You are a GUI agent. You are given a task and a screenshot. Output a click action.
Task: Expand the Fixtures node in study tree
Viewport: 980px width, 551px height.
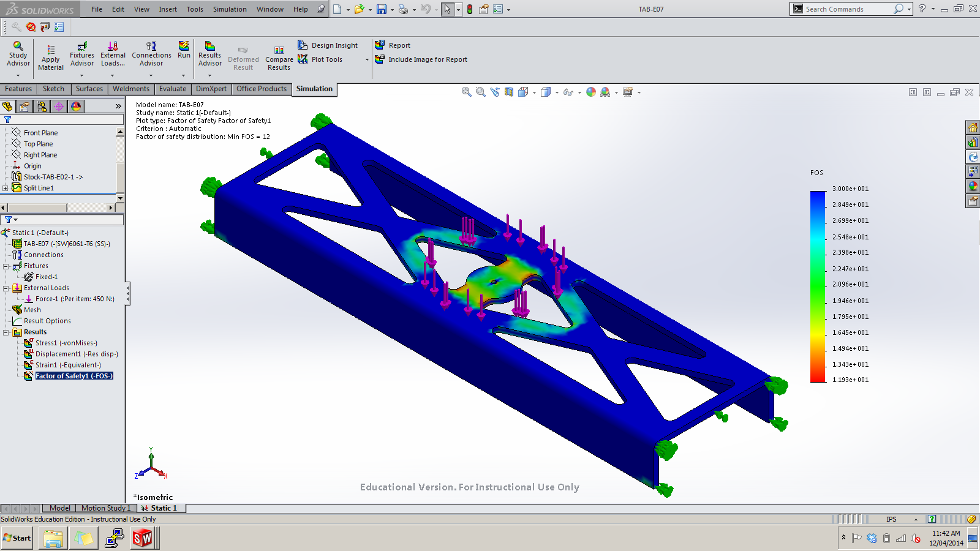(6, 265)
